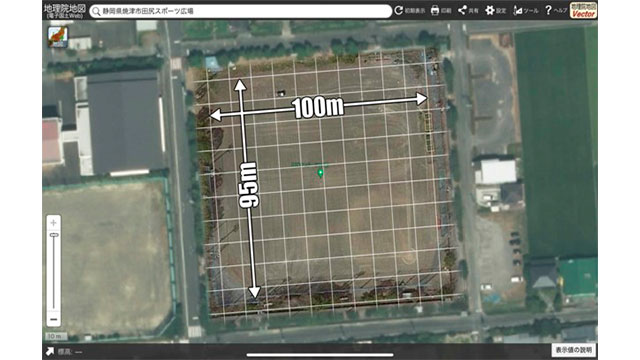Switch to 地理院地図 Vector mode
Image resolution: width=640 pixels, height=360 pixels.
(x=583, y=11)
